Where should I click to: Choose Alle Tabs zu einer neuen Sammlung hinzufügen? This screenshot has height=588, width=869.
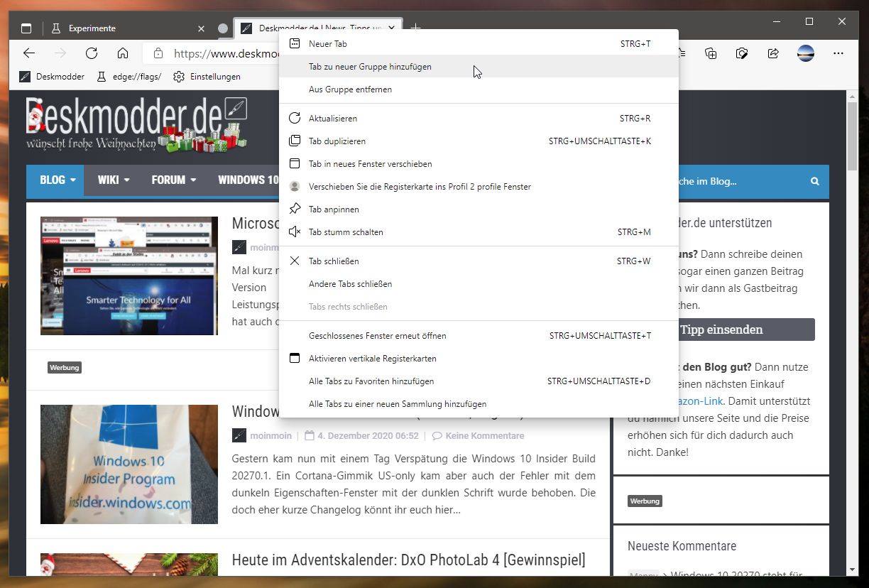click(479, 404)
